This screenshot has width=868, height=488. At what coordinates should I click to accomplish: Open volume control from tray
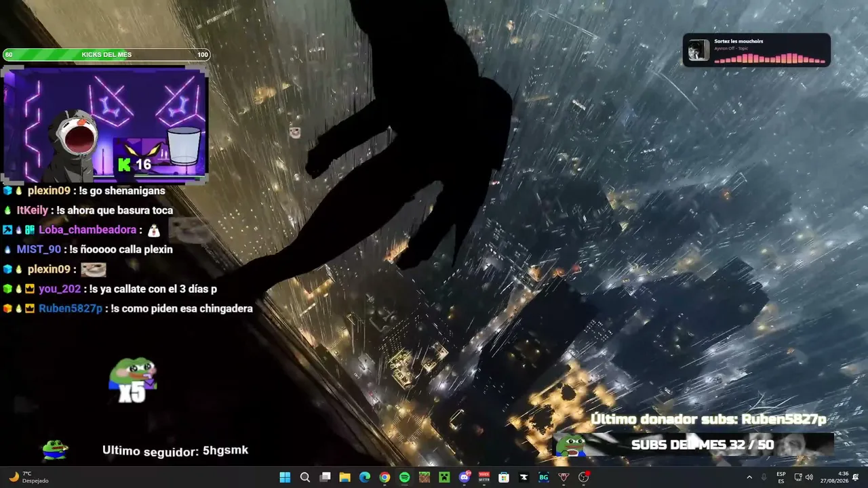(809, 477)
